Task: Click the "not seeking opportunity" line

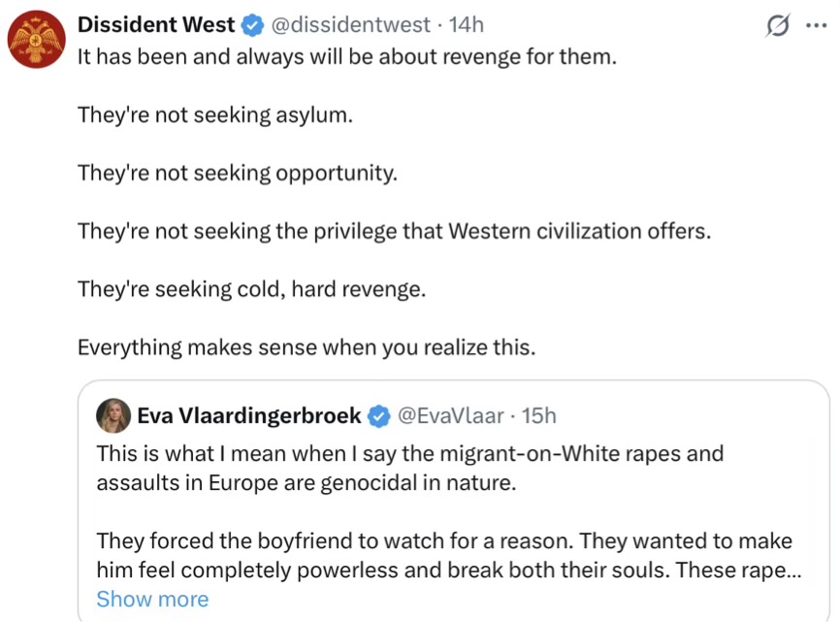Action: (238, 173)
